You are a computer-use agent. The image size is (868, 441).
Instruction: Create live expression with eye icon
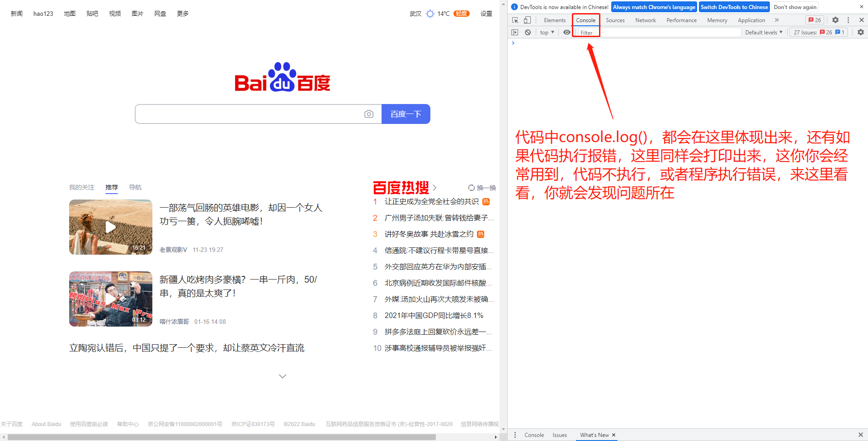pyautogui.click(x=566, y=32)
